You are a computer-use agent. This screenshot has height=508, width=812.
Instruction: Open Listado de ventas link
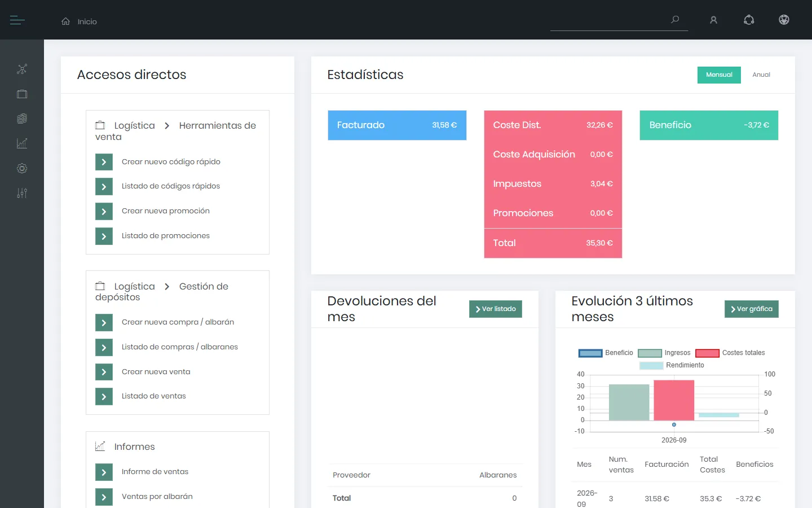click(x=154, y=396)
